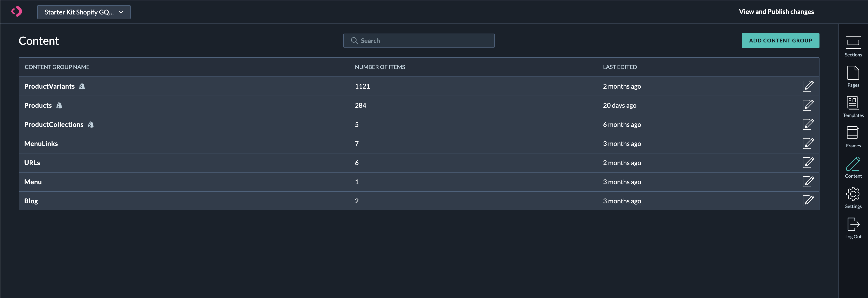The height and width of the screenshot is (298, 868).
Task: Click the Shopify bag icon beside ProductCollections
Action: tap(91, 125)
